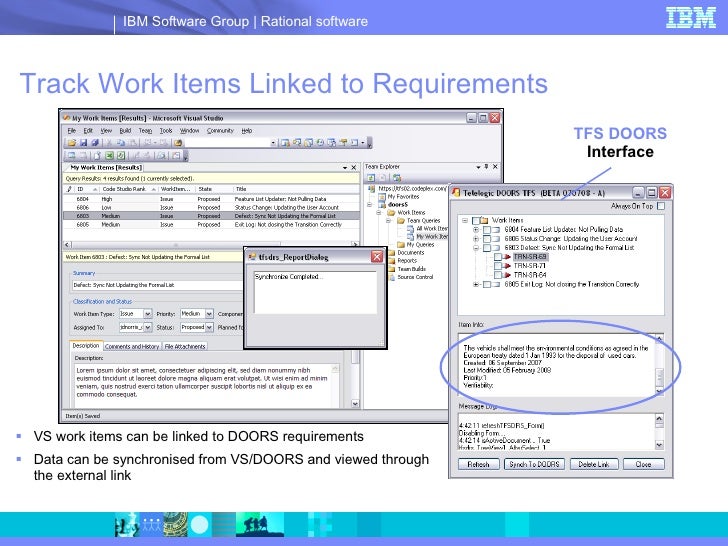
Task: Click the Team Explorer pin icon
Action: coord(487,166)
